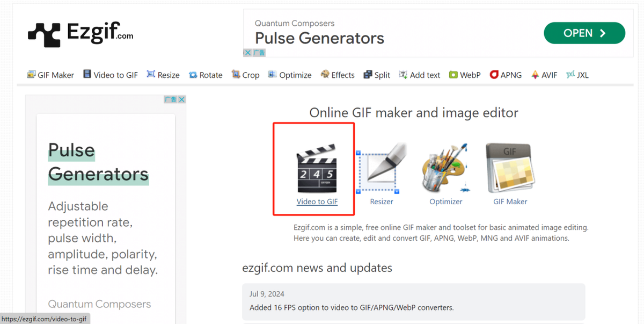Screen dimensions: 644x324
Task: Click the ad info icon on sidebar ad
Action: (x=171, y=99)
